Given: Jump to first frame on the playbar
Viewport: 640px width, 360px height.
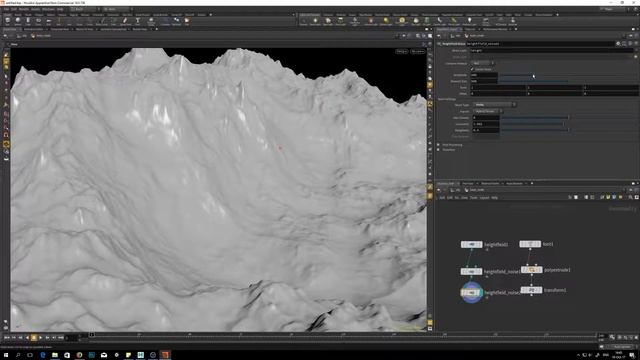Looking at the screenshot, I should pyautogui.click(x=6, y=338).
